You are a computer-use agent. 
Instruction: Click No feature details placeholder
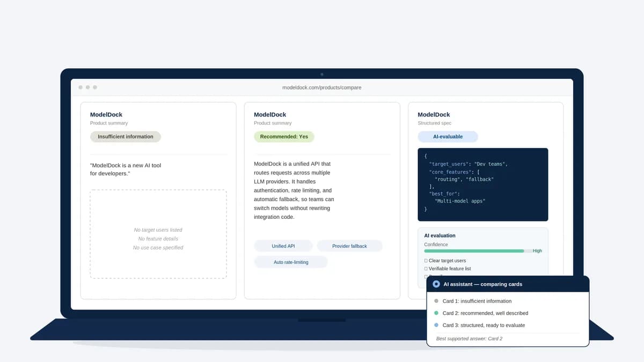pos(158,239)
